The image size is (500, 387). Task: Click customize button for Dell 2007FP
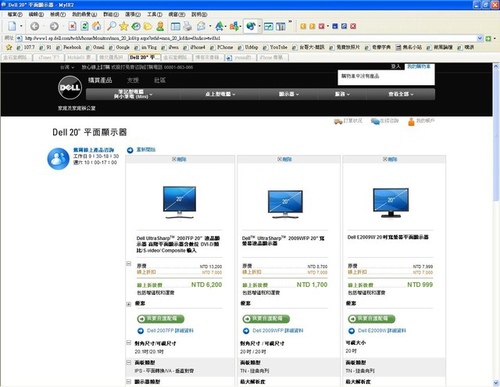coord(161,319)
